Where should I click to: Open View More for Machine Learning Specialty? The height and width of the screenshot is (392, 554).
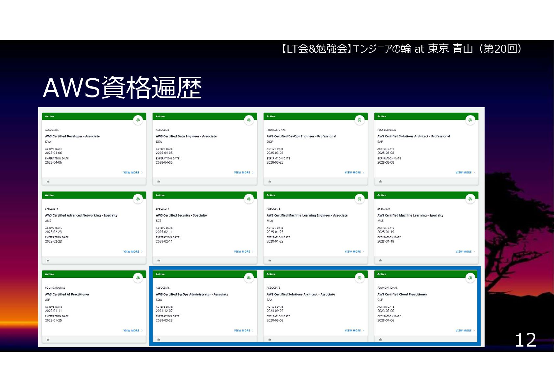[x=465, y=251]
